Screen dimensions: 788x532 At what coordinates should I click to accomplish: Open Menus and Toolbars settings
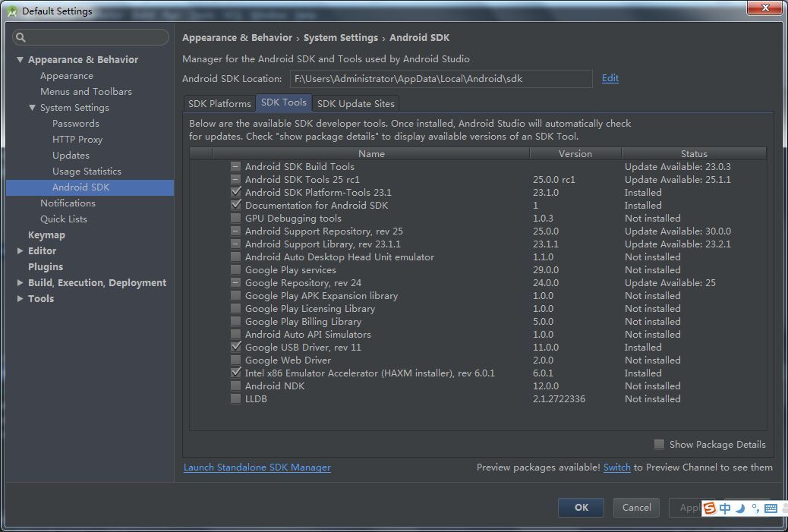[x=86, y=91]
